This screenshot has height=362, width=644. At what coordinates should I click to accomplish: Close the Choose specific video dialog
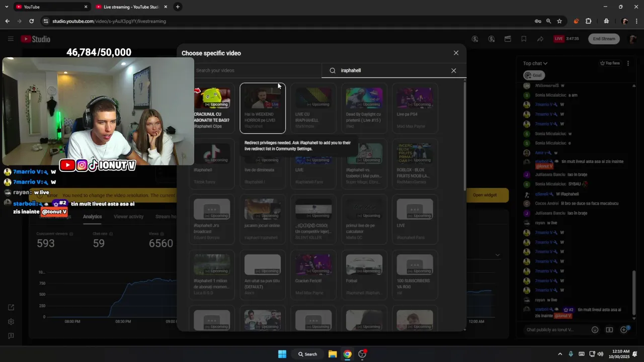[x=456, y=53]
